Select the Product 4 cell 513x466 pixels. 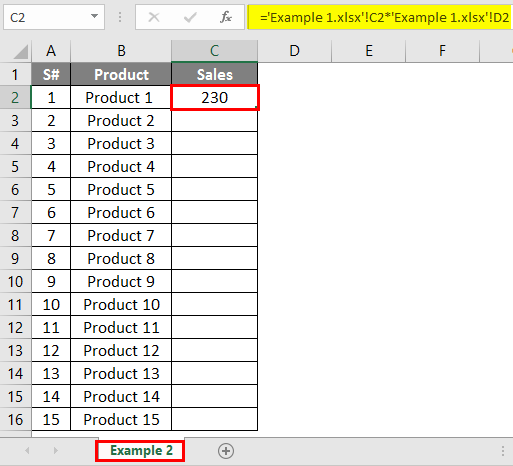pos(121,166)
